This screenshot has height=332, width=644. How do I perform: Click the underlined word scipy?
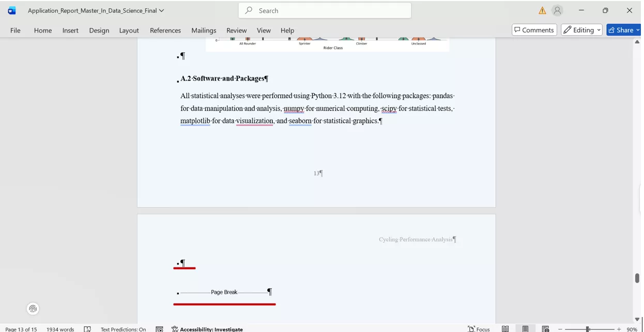tap(389, 108)
